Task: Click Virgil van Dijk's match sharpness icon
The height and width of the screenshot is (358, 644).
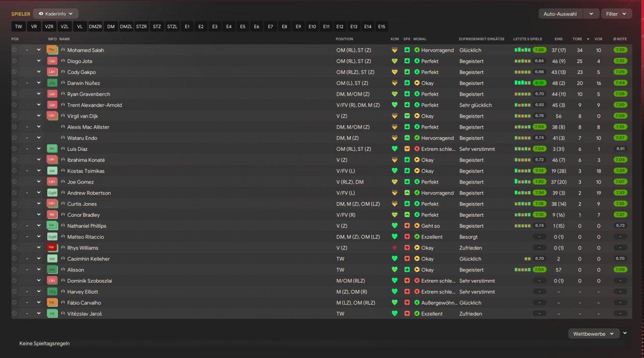Action: [x=407, y=116]
